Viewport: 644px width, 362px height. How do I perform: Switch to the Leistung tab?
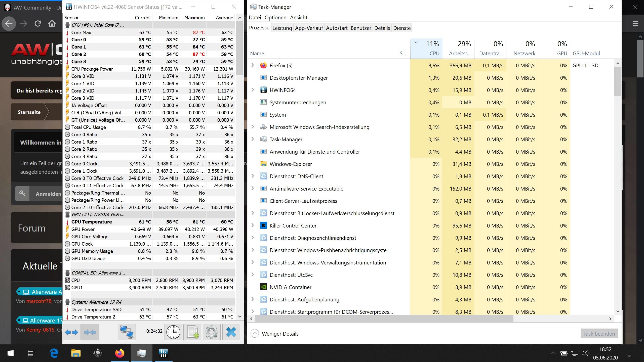click(282, 28)
